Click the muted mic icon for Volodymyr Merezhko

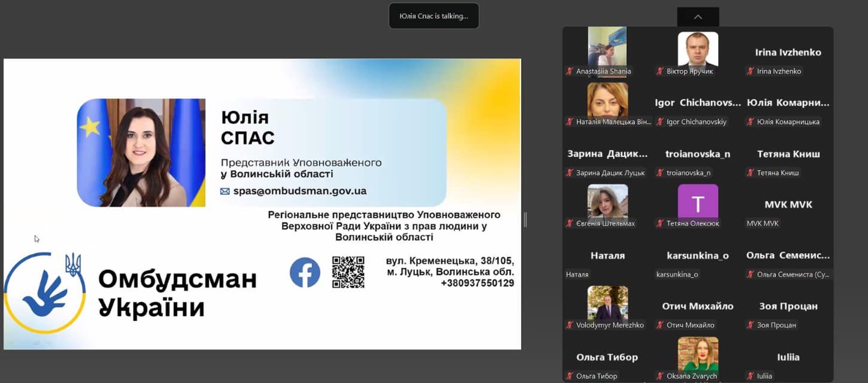569,326
